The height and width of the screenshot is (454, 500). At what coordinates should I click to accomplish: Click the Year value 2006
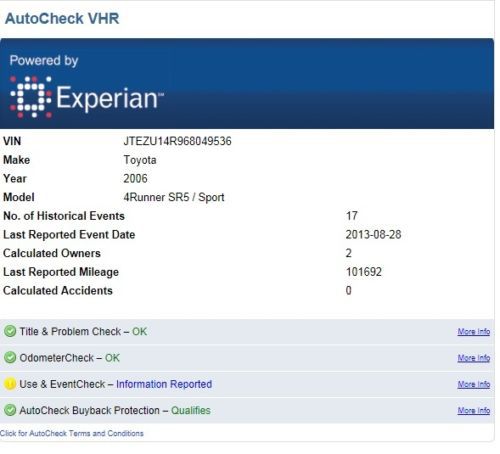point(135,179)
